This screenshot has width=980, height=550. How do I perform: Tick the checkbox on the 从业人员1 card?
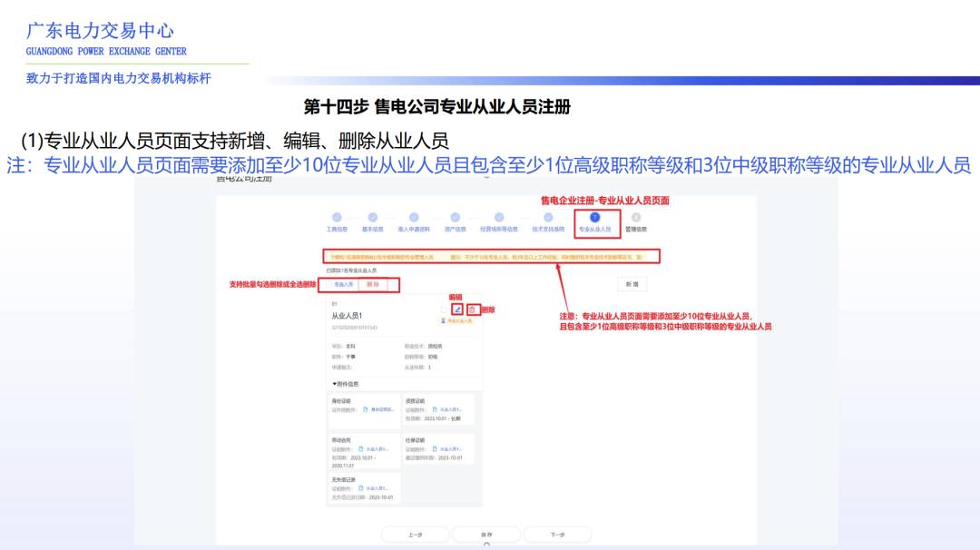coord(446,308)
